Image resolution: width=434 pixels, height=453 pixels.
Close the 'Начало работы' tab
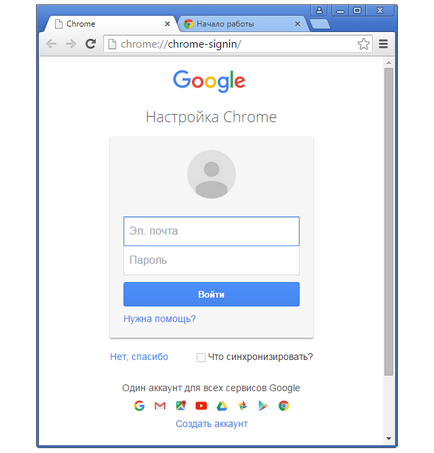coord(298,24)
